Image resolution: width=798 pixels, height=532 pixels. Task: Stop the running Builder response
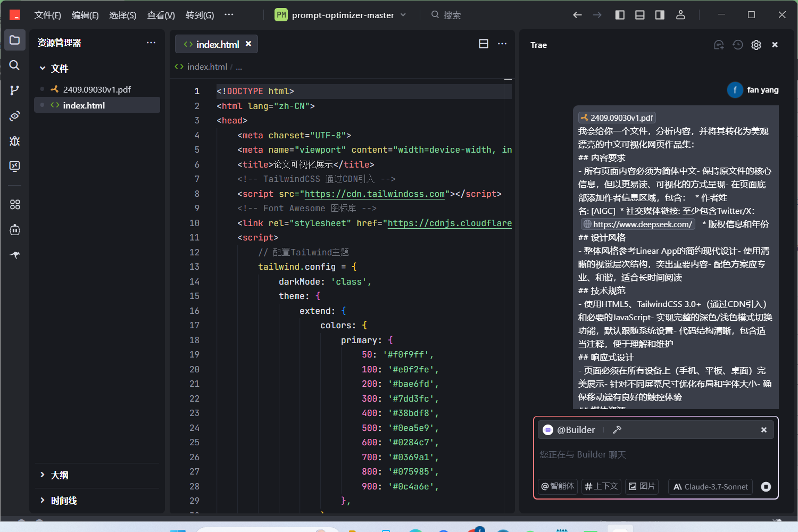click(x=766, y=487)
